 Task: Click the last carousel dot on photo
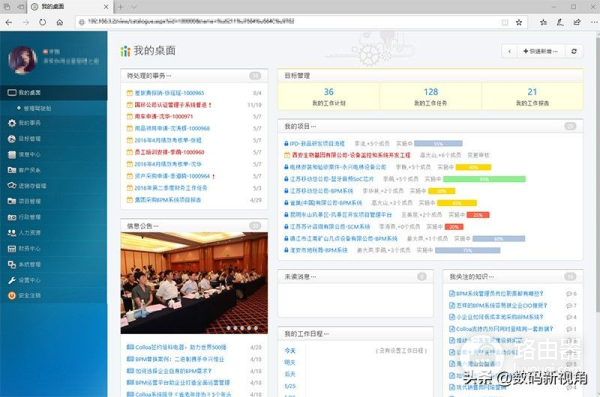click(x=256, y=328)
